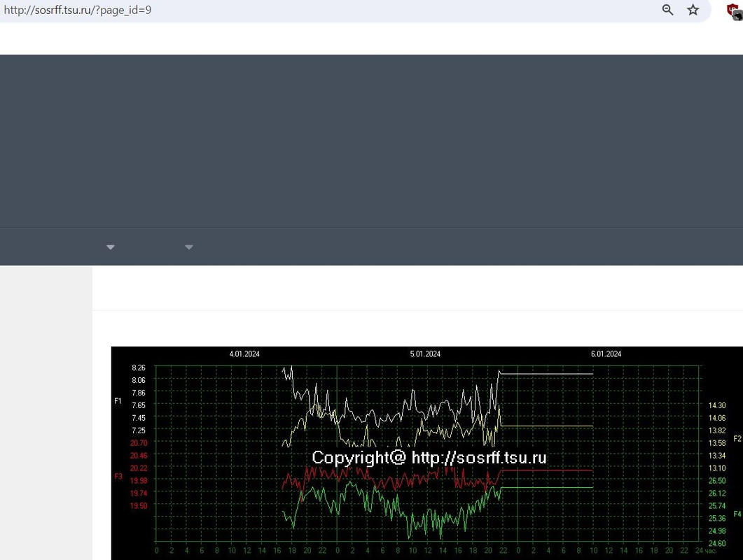Click the green 24.60 scale value
This screenshot has width=743, height=560.
[717, 543]
